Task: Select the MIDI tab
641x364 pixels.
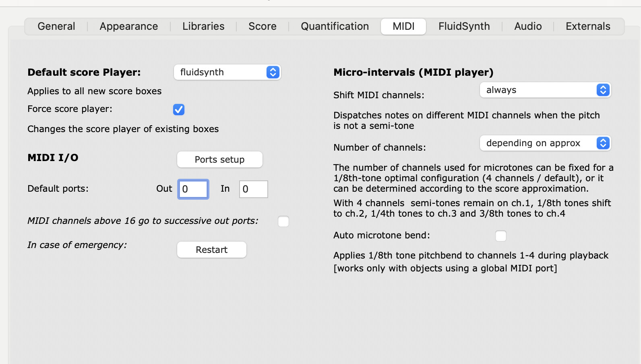Action: coord(403,27)
